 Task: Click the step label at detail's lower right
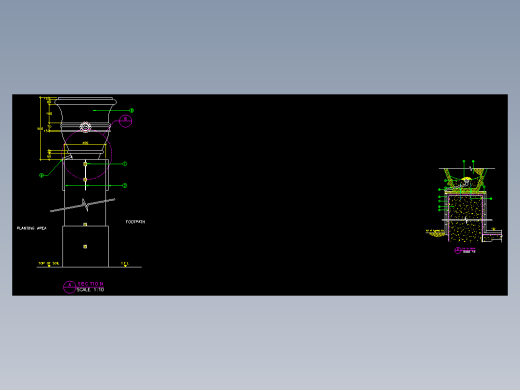tap(494, 229)
